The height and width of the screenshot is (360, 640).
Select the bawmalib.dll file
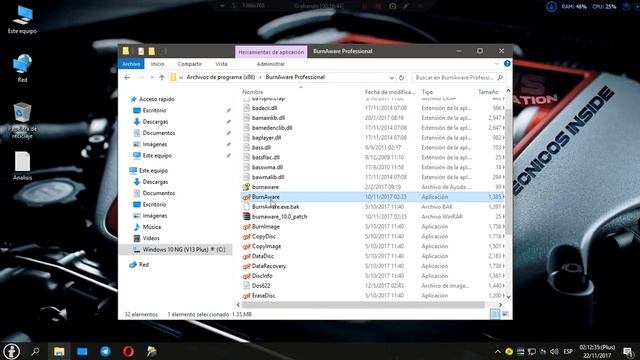(268, 177)
